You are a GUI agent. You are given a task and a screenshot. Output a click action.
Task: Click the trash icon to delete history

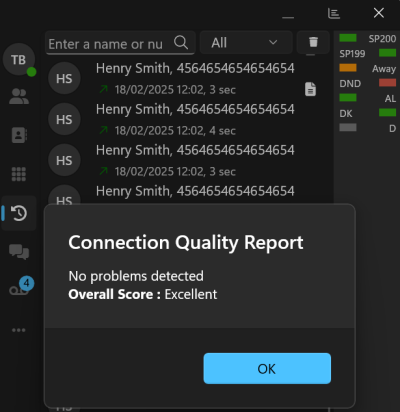click(313, 42)
